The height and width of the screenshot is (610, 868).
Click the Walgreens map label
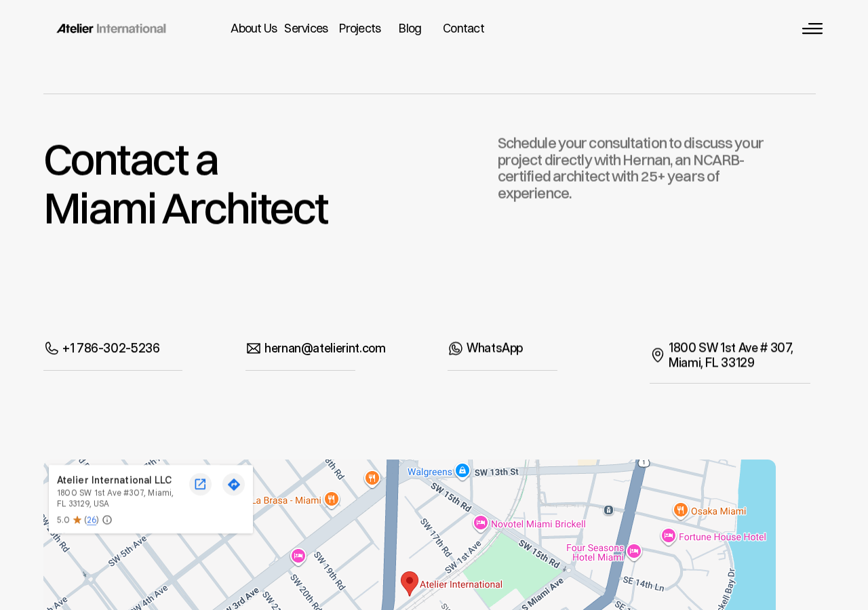pyautogui.click(x=429, y=472)
